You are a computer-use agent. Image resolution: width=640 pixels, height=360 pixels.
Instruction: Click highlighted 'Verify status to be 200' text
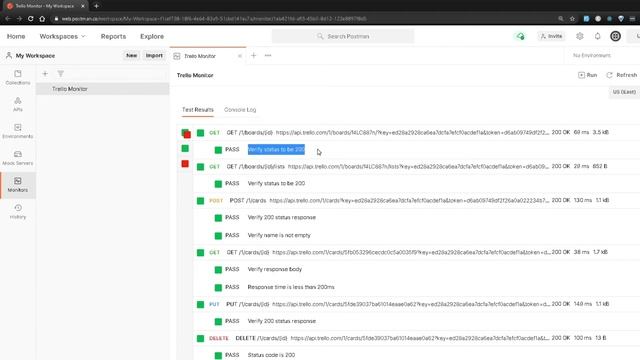276,149
